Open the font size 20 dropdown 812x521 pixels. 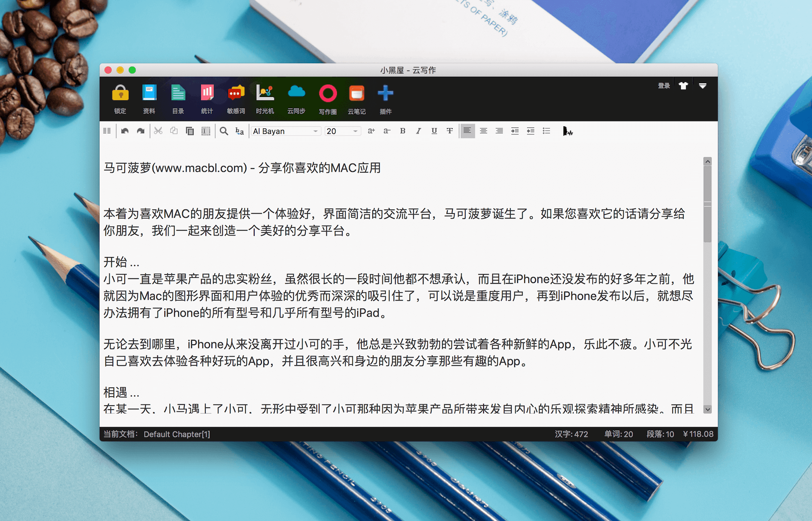pos(343,131)
